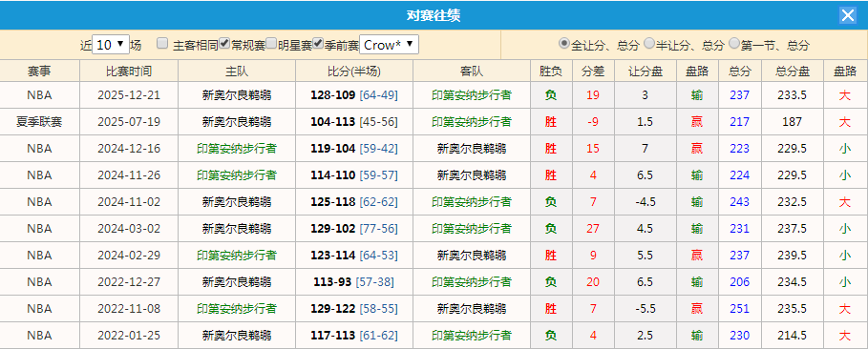Open score 129-102 from 2024-03-02 match
Screen dimensions: 868x349
pos(332,229)
